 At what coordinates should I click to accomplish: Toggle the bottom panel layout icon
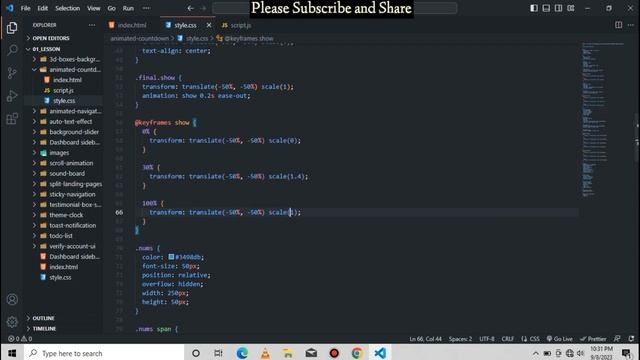[x=546, y=8]
